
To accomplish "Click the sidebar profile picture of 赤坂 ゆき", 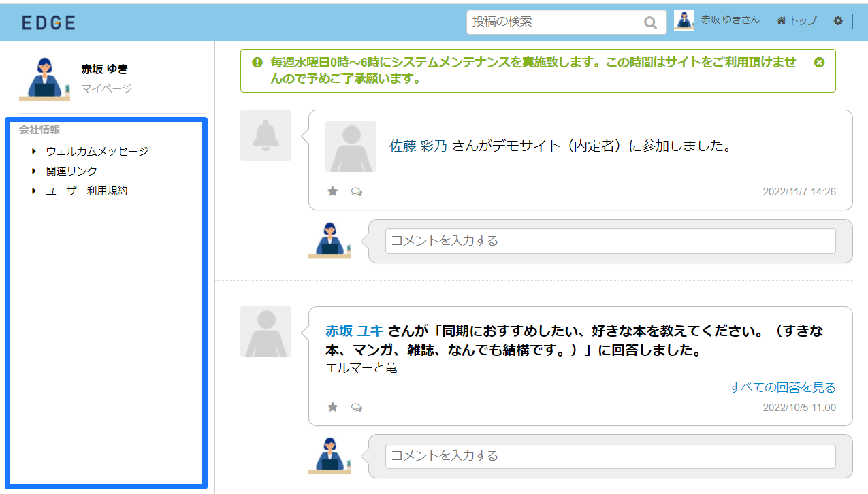I will [x=45, y=79].
